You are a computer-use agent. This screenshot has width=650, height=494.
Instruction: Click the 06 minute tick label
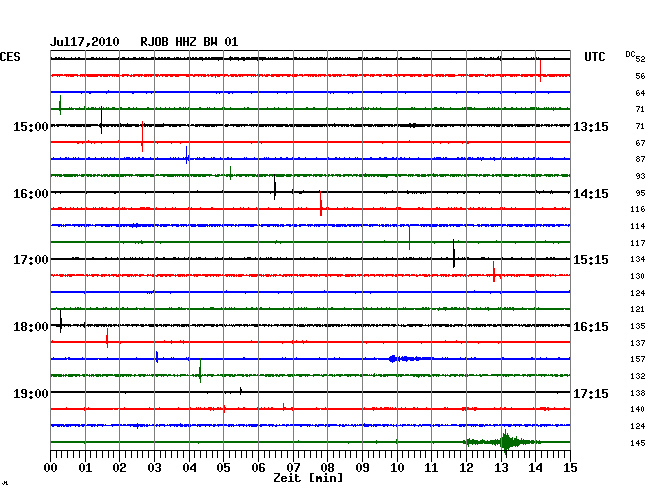(x=258, y=467)
